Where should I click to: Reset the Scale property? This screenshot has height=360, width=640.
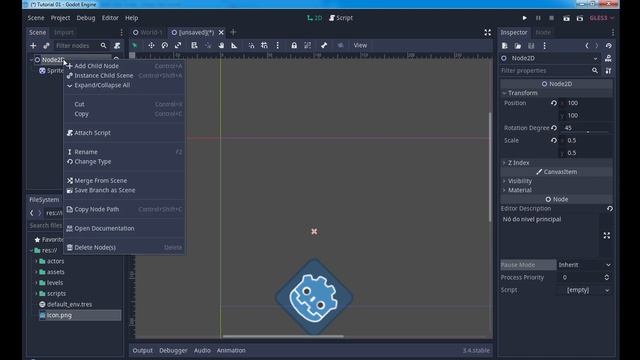coord(553,140)
